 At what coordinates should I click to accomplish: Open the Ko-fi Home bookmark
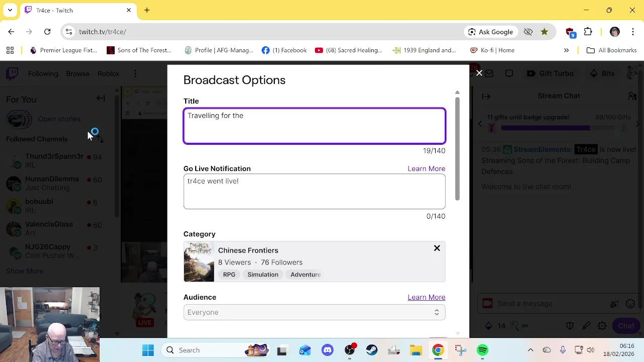492,50
